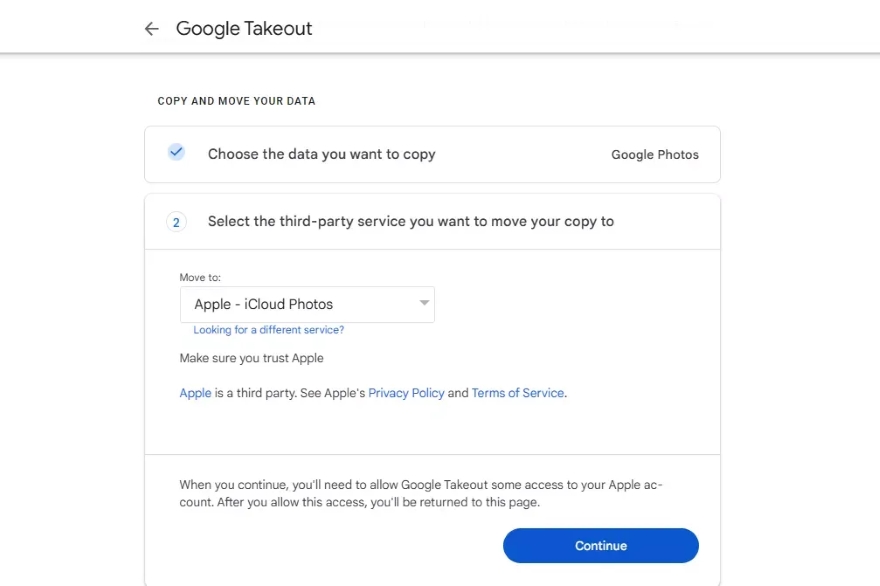Image resolution: width=880 pixels, height=586 pixels.
Task: Open the destination service dropdown arrow
Action: [422, 304]
